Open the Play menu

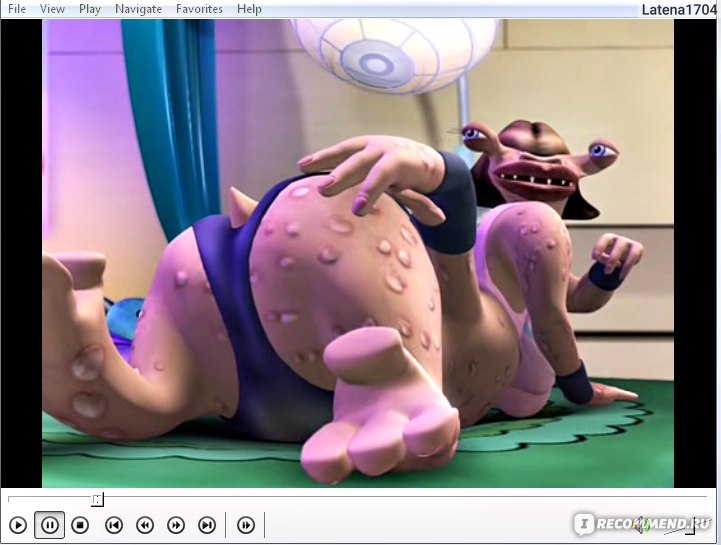pyautogui.click(x=90, y=9)
